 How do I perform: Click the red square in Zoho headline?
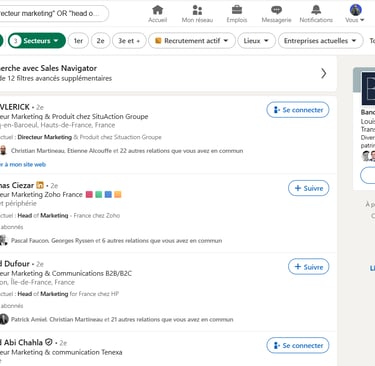coord(89,194)
